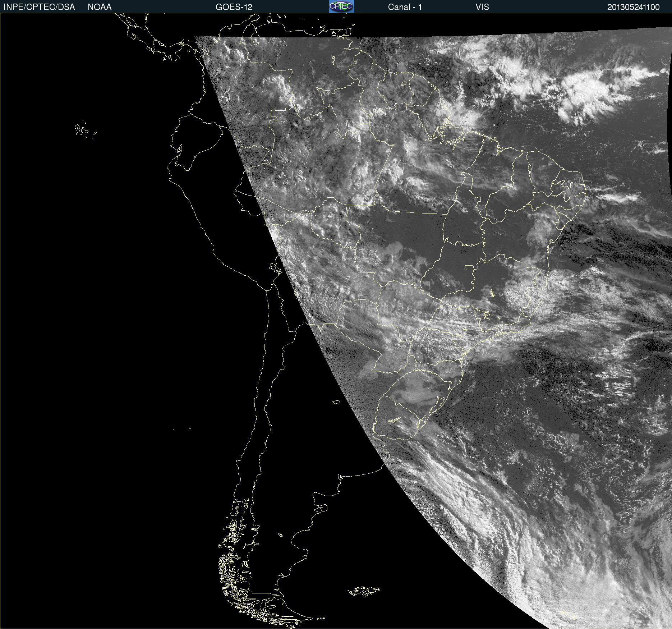Click the CPTEC logo in the header
Screen dimensions: 672x629
pos(341,6)
